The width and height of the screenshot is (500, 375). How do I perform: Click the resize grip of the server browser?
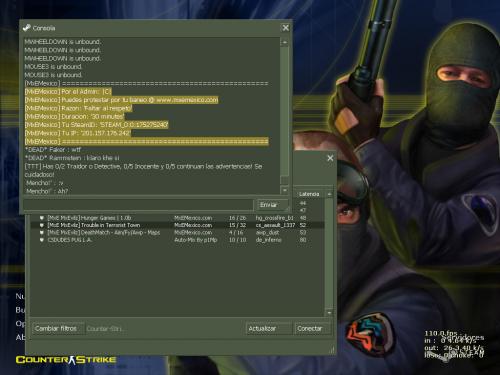click(x=332, y=350)
